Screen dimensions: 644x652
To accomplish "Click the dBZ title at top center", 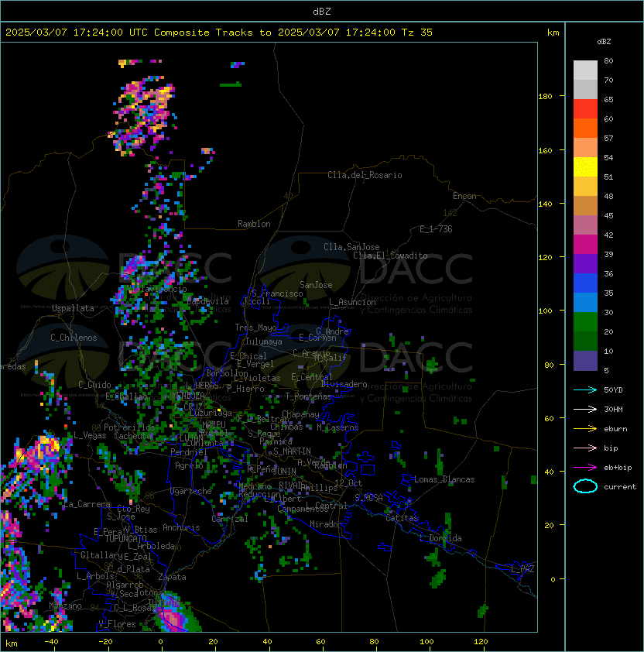I will tap(322, 11).
